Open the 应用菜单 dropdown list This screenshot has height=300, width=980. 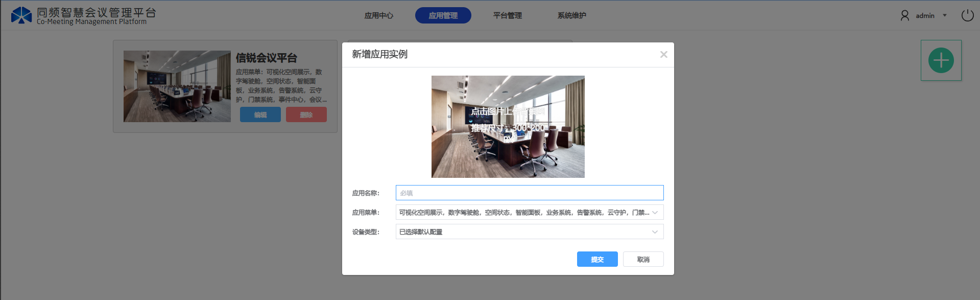point(529,213)
